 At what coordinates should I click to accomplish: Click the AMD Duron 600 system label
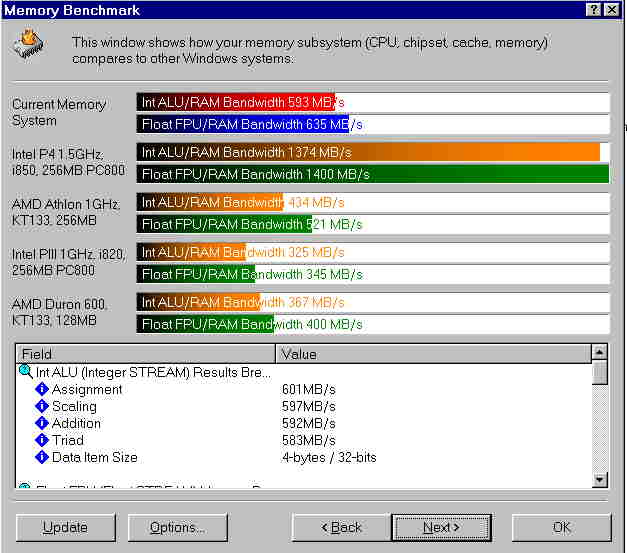pyautogui.click(x=59, y=312)
